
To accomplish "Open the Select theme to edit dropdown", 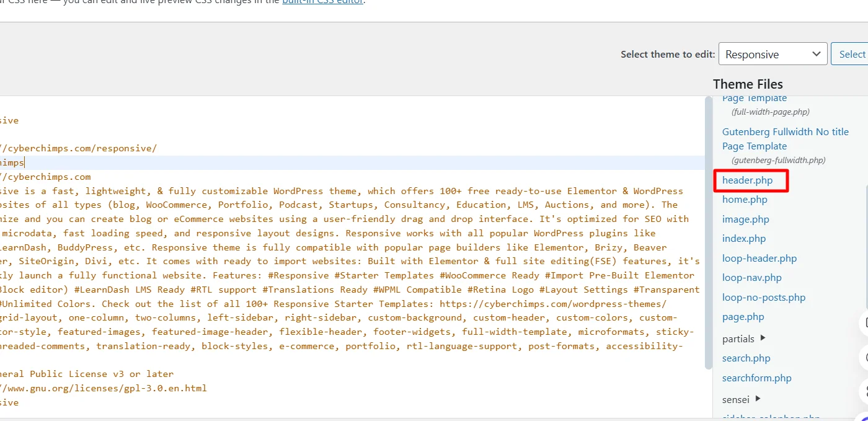I will click(x=773, y=54).
